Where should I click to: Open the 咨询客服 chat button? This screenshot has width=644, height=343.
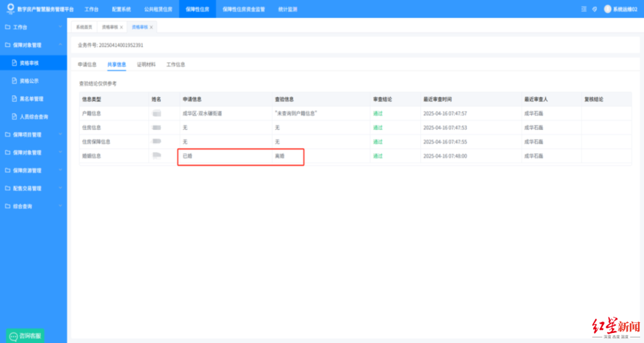25,336
